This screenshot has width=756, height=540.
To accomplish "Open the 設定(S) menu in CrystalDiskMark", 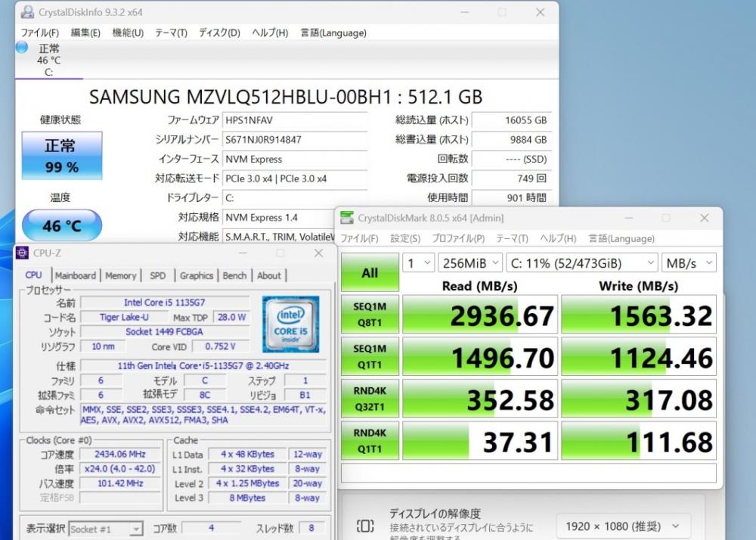I will [405, 239].
